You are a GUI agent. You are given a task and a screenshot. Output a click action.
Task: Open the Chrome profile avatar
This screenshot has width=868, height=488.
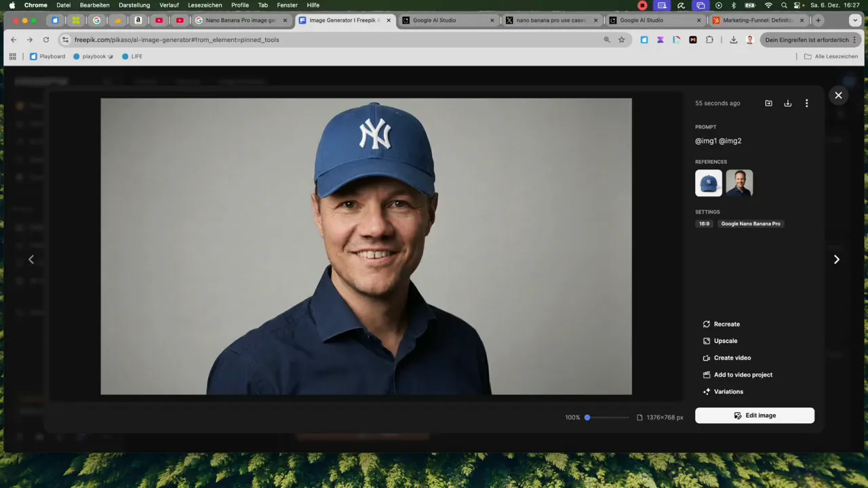(x=750, y=39)
